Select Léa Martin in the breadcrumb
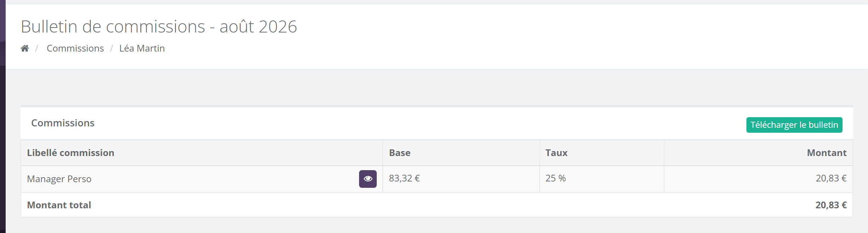The width and height of the screenshot is (868, 233). click(142, 48)
